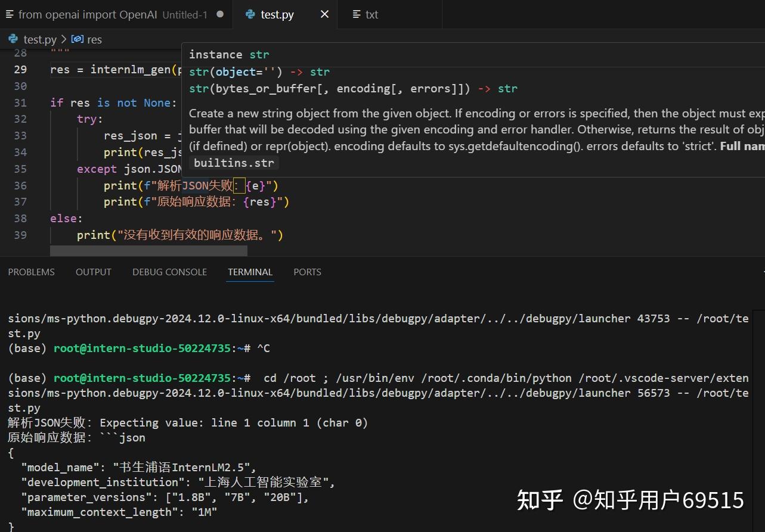
Task: Open the OUTPUT panel
Action: (x=93, y=272)
